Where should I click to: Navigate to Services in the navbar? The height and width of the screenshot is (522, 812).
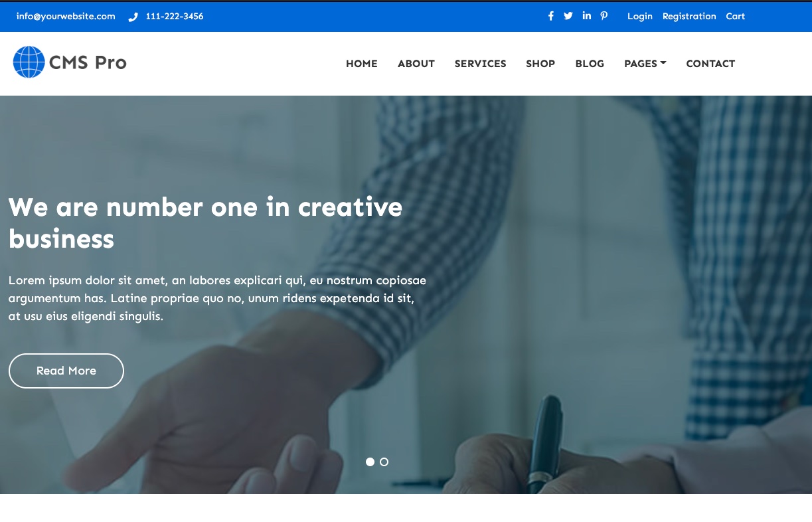point(481,64)
